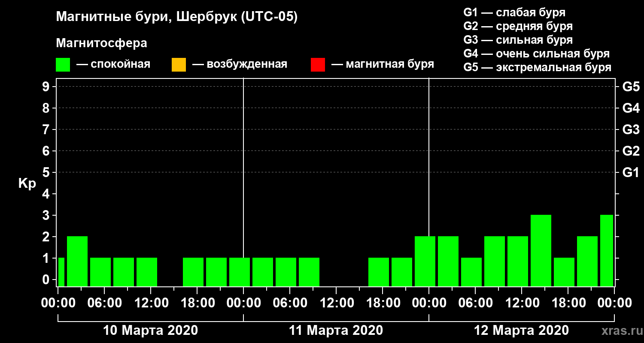Click the '18:00' time label of 10 Марта
Image resolution: width=644 pixels, height=343 pixels.
point(197,303)
